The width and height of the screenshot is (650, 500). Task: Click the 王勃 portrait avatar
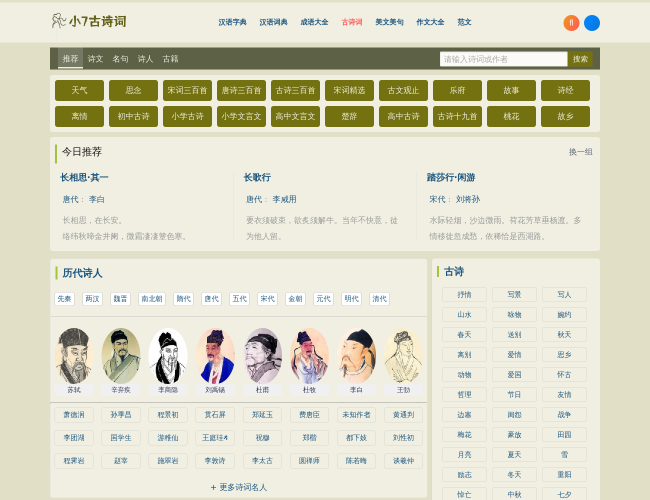tap(403, 356)
